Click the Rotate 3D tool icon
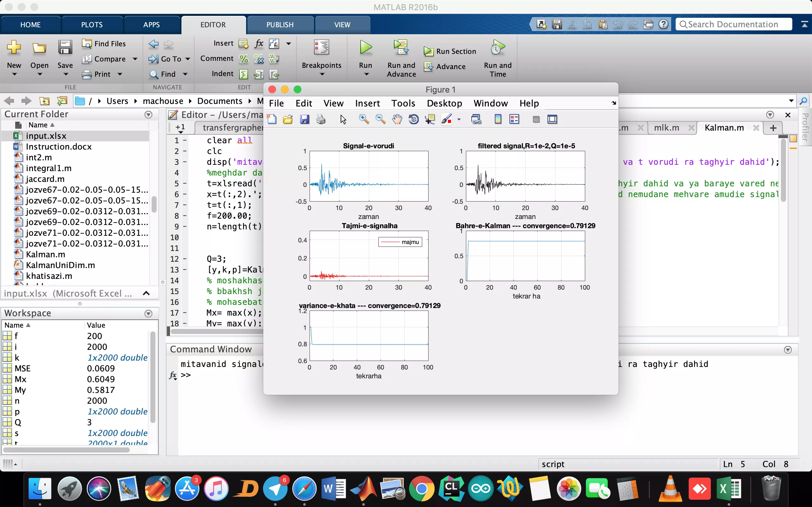This screenshot has height=507, width=812. [414, 119]
